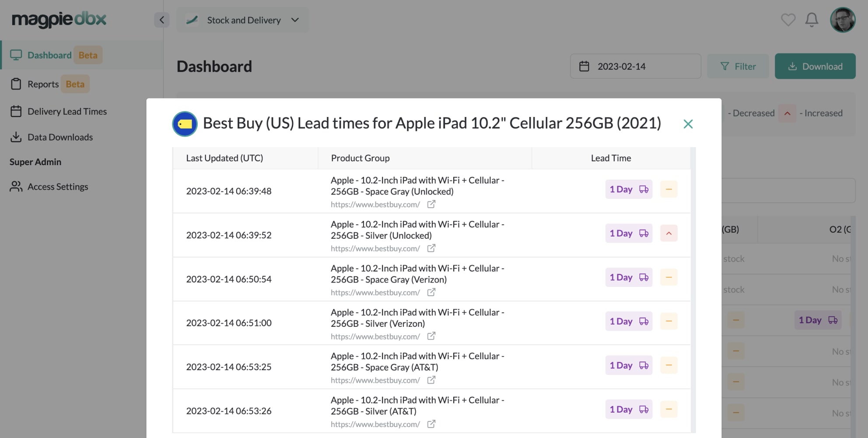The width and height of the screenshot is (868, 438).
Task: Open external link for Space Gray (Verizon) row
Action: pyautogui.click(x=431, y=292)
